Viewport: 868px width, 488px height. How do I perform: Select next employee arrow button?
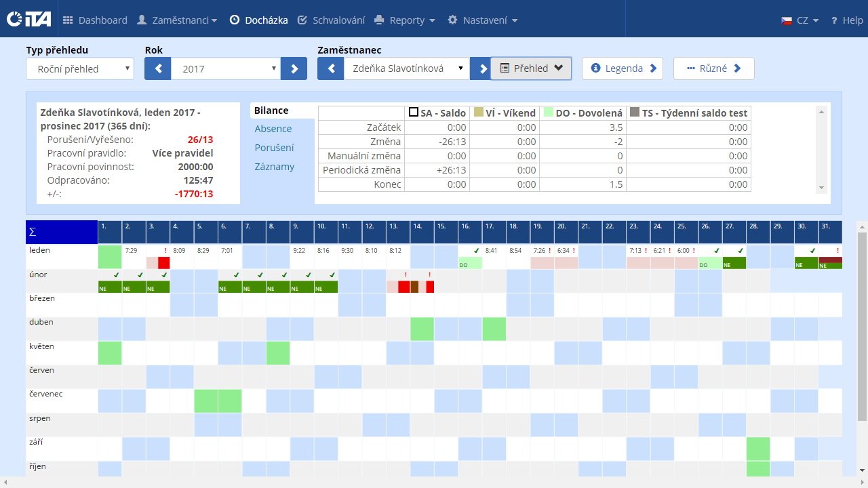tap(481, 68)
